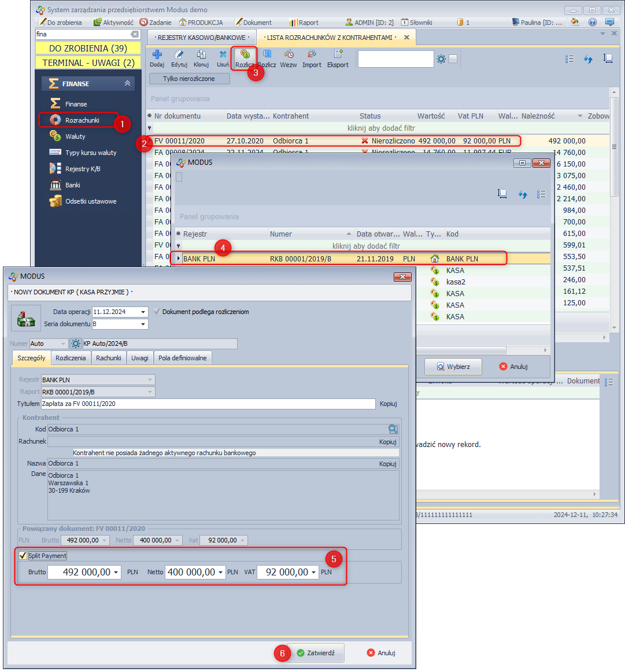Click the toolbar search input field
Screen dimensions: 625x672
[x=396, y=59]
